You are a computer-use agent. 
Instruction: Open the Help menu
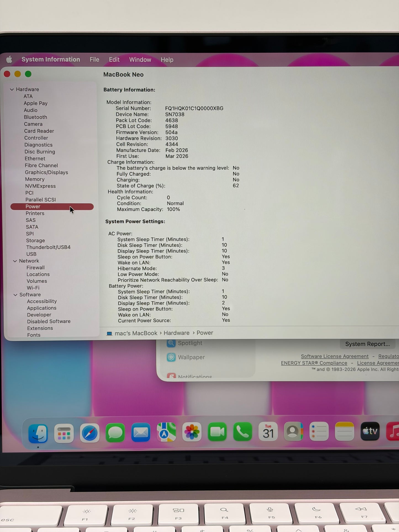point(167,60)
